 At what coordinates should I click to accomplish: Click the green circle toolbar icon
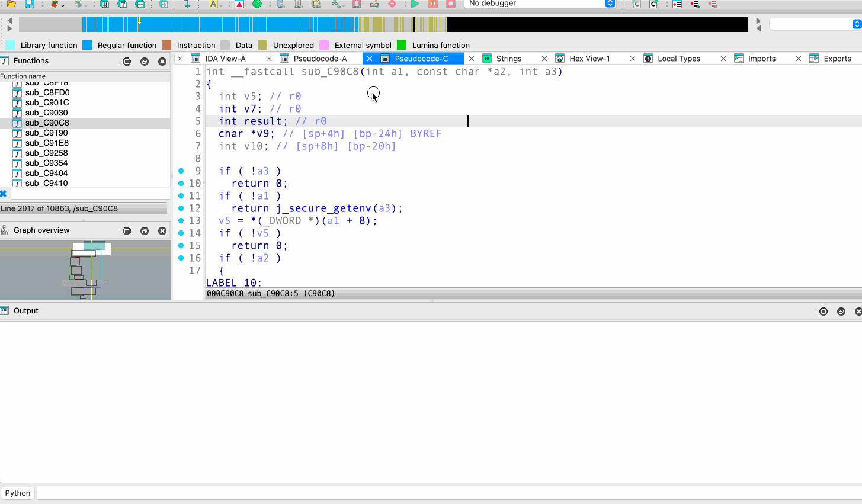click(257, 4)
